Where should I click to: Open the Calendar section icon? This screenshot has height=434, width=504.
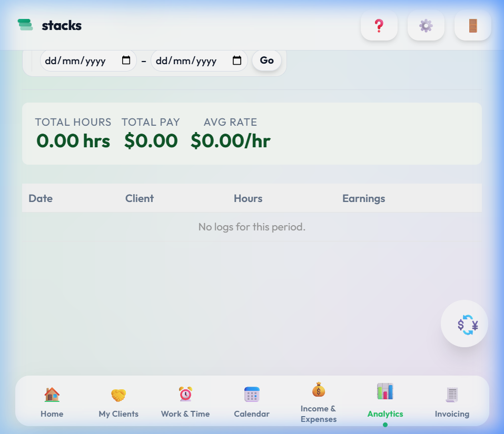pos(251,394)
